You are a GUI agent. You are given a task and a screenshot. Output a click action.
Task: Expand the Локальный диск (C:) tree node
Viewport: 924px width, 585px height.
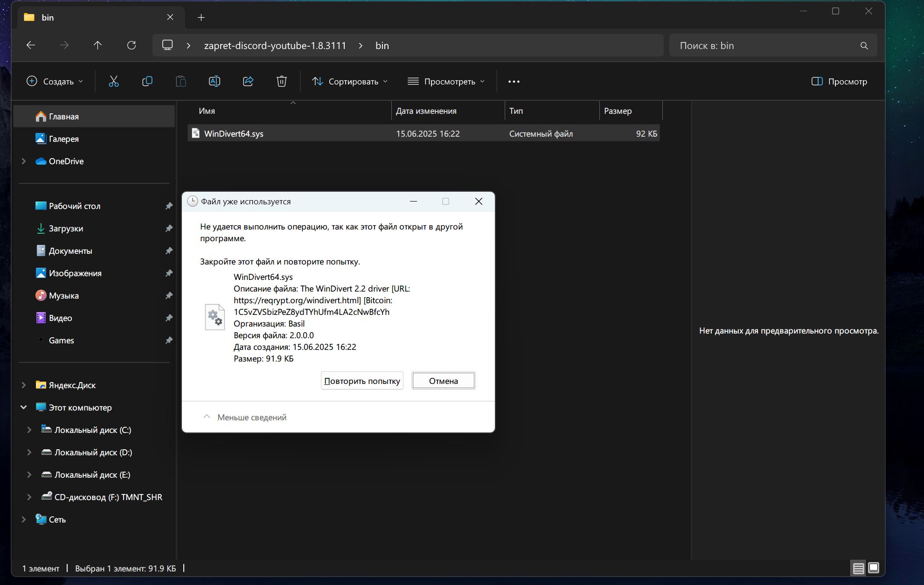29,430
